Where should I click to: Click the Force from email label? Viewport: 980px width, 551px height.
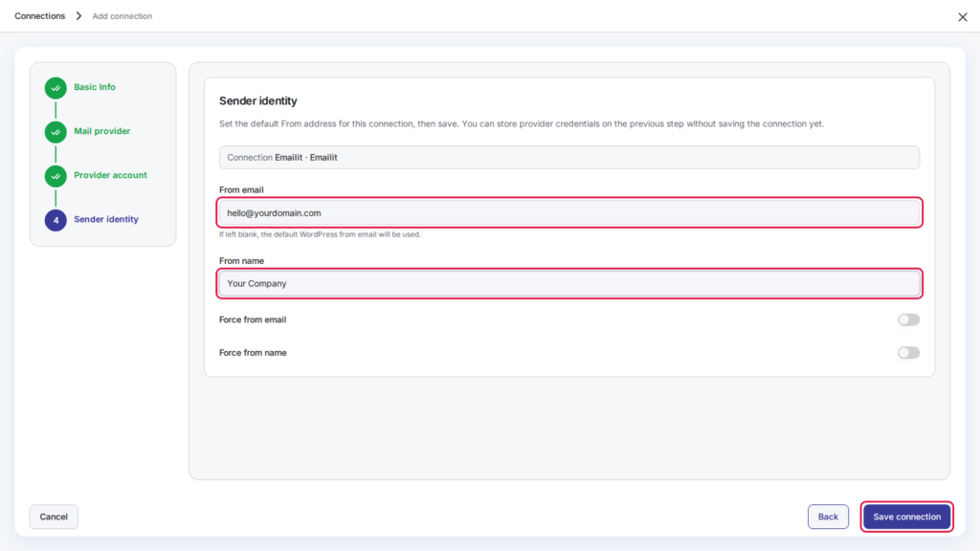(253, 320)
